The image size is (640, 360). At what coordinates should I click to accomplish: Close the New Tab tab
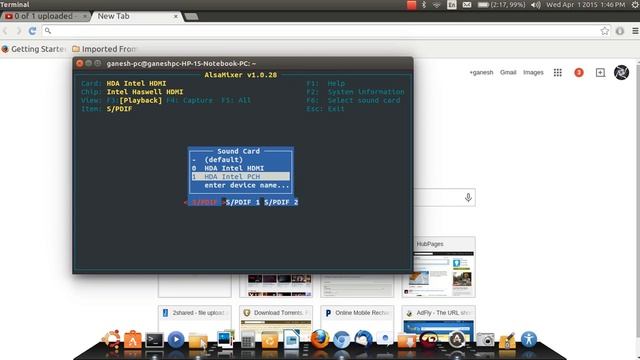pyautogui.click(x=176, y=16)
